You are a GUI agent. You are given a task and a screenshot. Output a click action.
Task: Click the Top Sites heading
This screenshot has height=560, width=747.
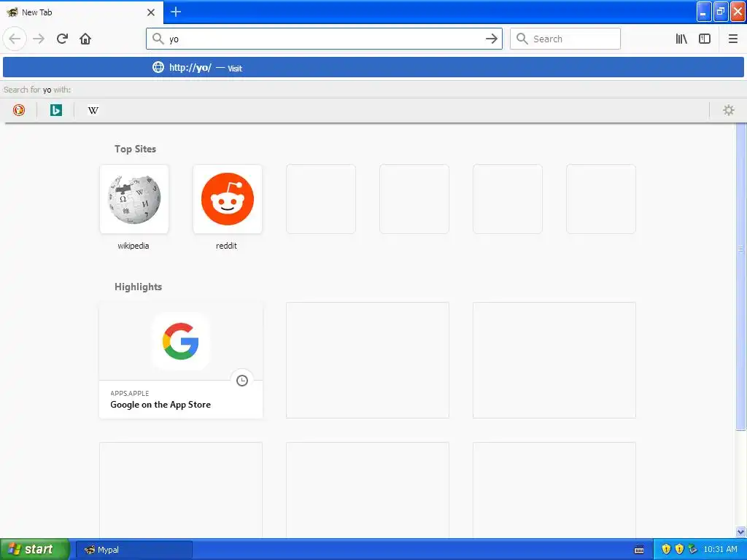point(135,149)
